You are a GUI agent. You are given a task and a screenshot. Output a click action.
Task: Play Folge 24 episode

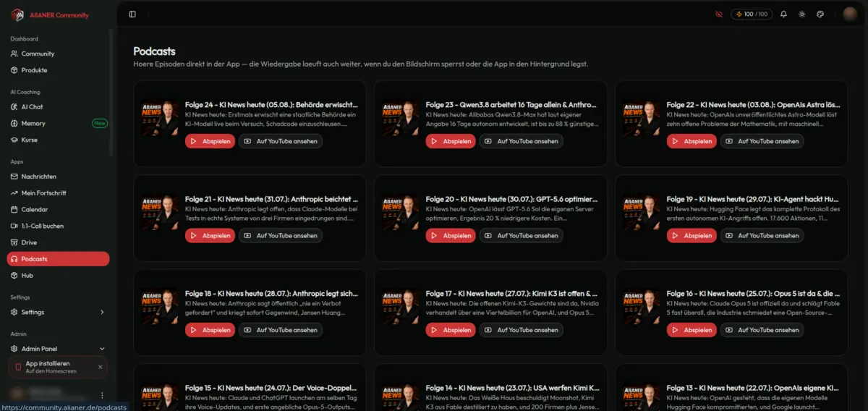coord(210,141)
